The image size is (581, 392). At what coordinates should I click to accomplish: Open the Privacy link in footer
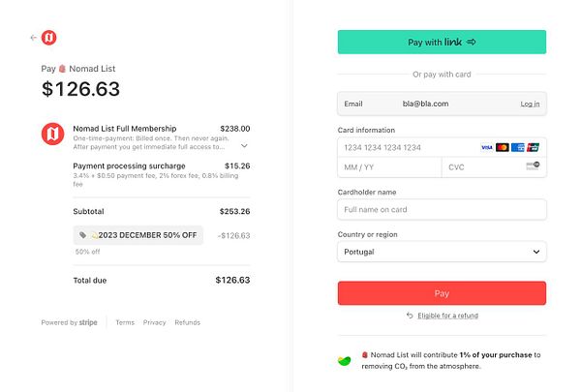coord(154,322)
